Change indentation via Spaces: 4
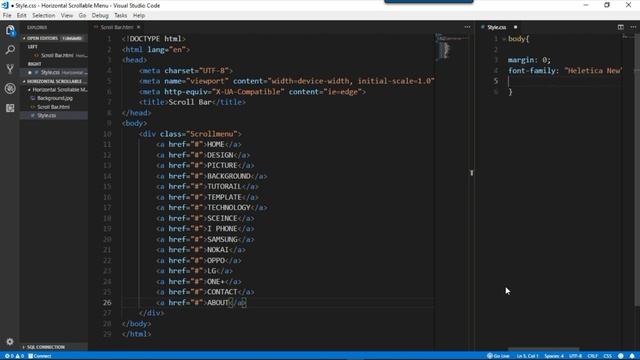This screenshot has height=360, width=640. [x=554, y=356]
